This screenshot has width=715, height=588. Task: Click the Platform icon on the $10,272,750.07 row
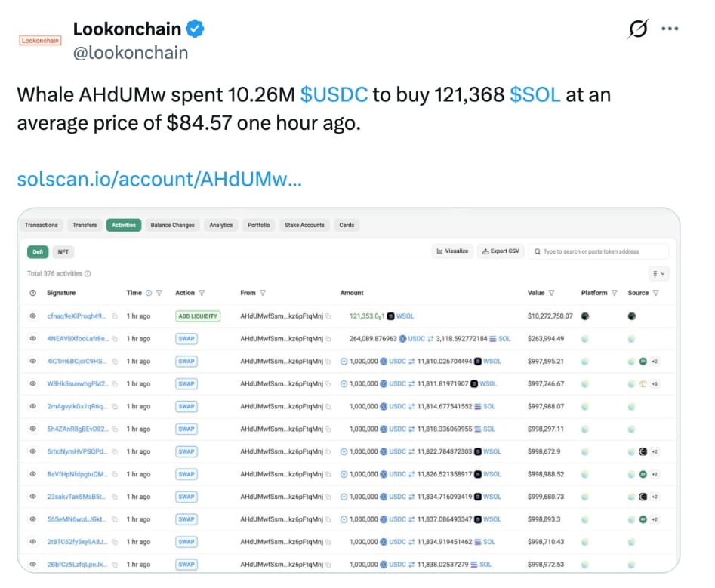[x=584, y=316]
